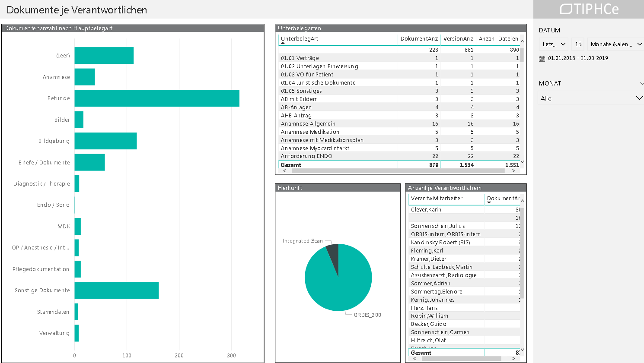Click the TIPHCe logo
This screenshot has height=363, width=644.
pyautogui.click(x=589, y=9)
